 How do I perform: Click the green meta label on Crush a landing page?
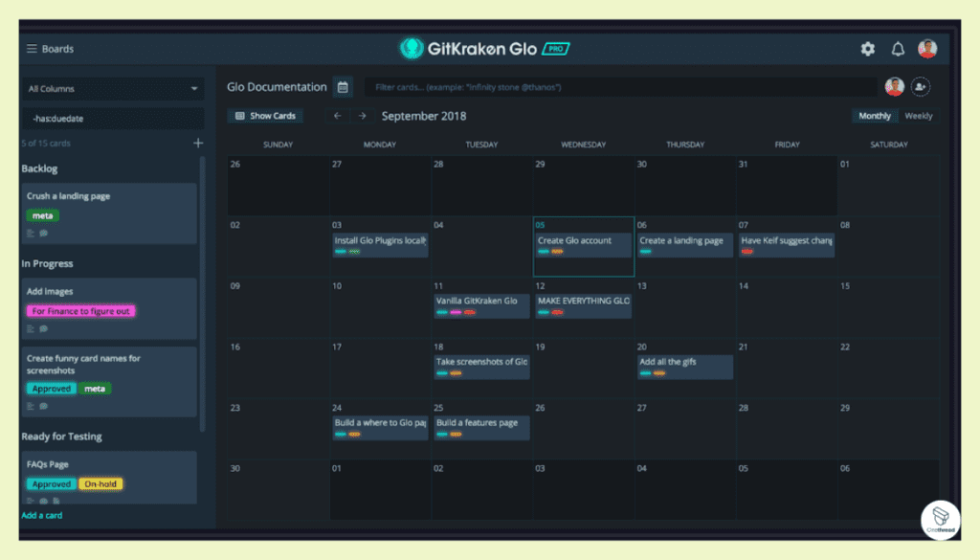(x=42, y=215)
